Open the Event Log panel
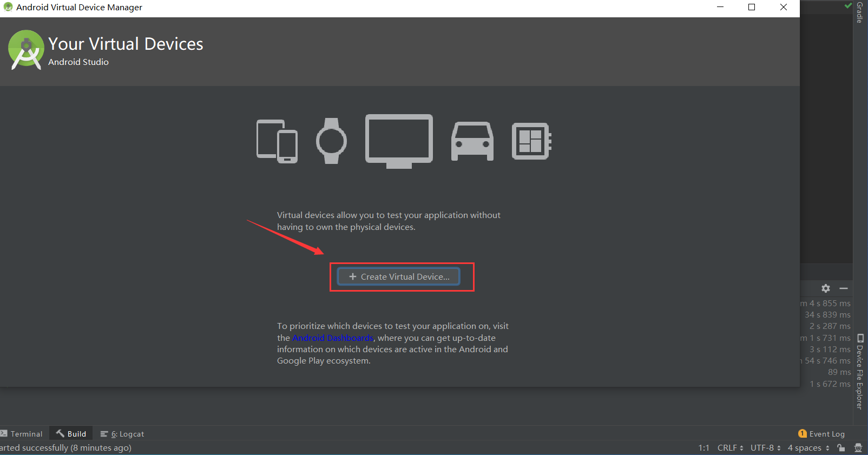 [821, 434]
